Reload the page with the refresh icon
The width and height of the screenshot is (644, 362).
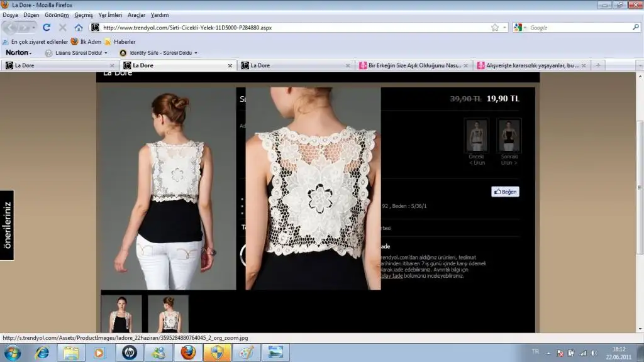[47, 28]
